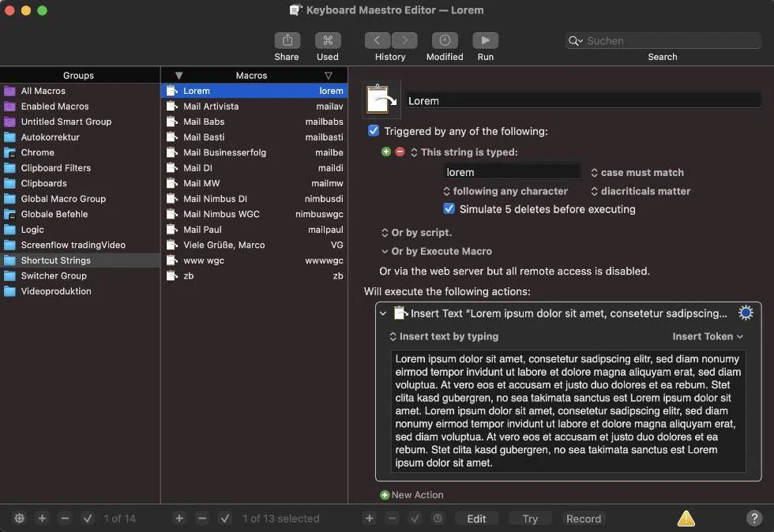The height and width of the screenshot is (532, 774).
Task: Toggle the macro enable checkmark below the Macros list
Action: pos(225,519)
